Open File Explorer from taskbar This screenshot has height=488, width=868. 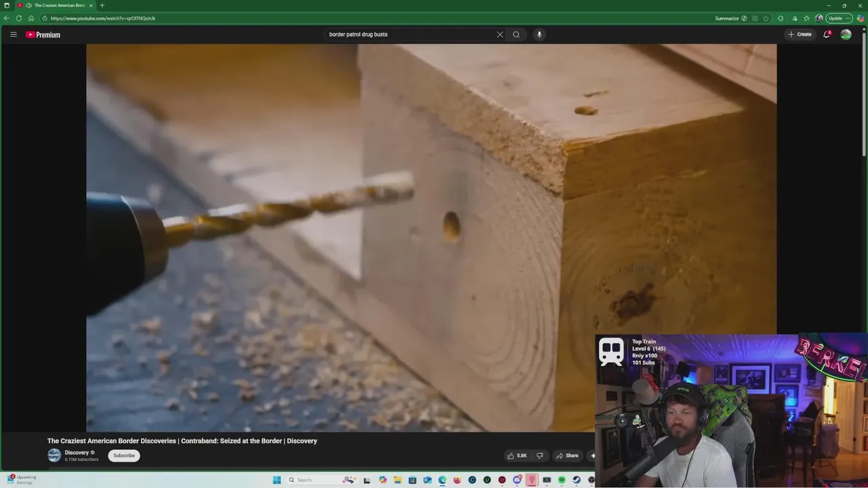click(397, 480)
